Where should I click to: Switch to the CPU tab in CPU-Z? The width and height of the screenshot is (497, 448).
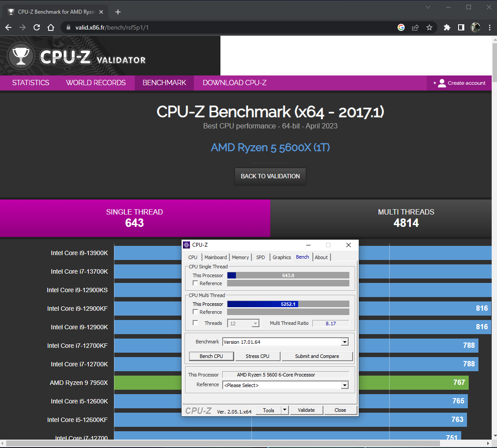193,257
